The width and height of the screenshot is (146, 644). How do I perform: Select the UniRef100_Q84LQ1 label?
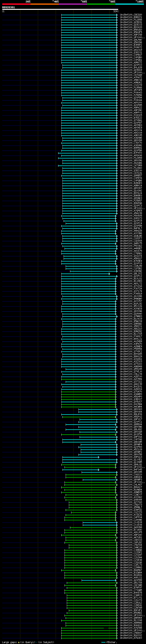[x=131, y=464]
